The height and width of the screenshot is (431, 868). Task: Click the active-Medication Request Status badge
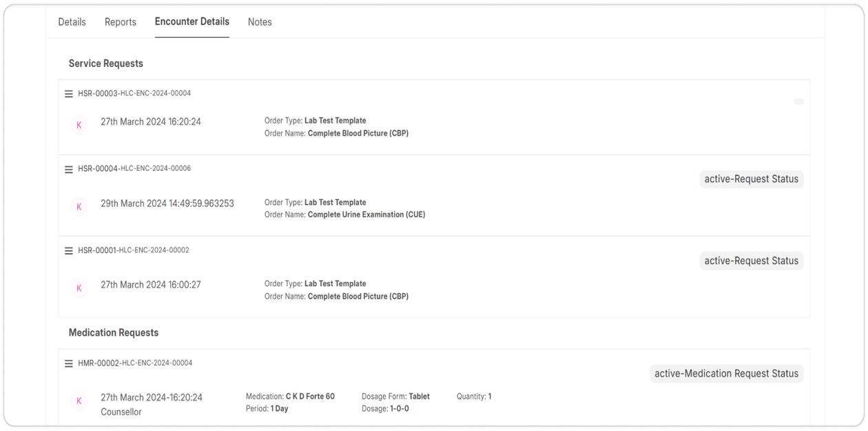pos(726,374)
